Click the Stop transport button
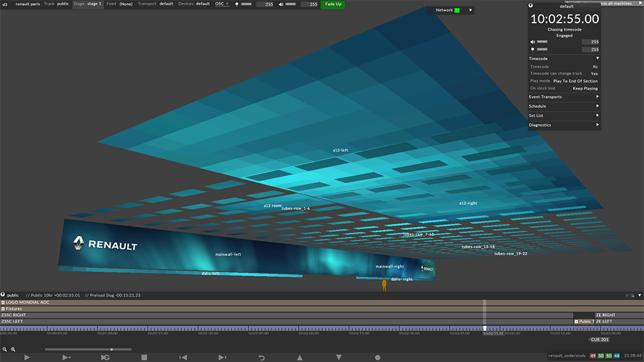This screenshot has width=644, height=362. tap(144, 358)
